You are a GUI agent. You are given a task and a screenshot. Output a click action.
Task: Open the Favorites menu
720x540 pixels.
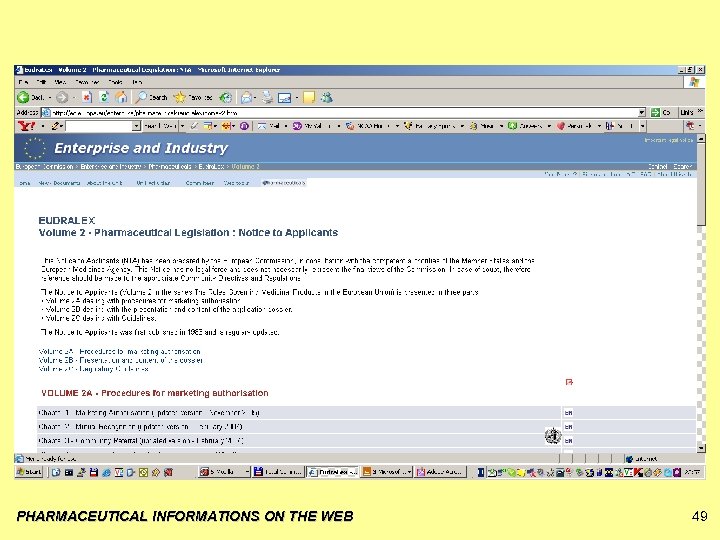pyautogui.click(x=87, y=82)
